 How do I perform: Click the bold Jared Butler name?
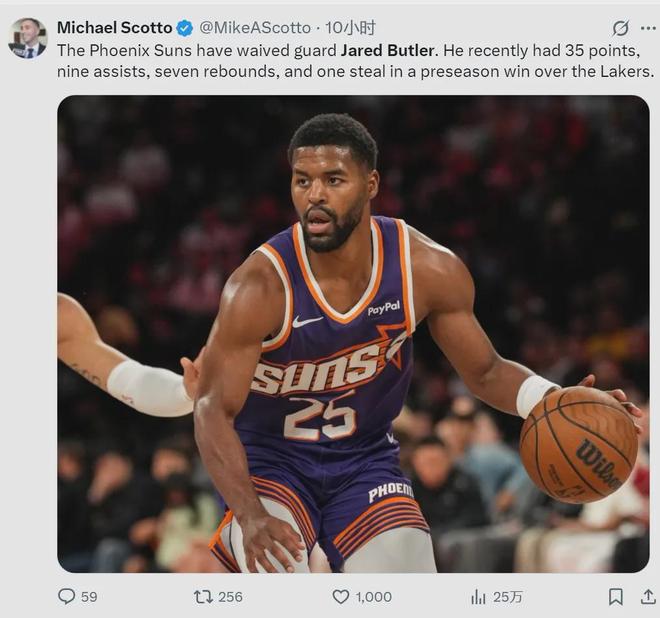pos(388,50)
